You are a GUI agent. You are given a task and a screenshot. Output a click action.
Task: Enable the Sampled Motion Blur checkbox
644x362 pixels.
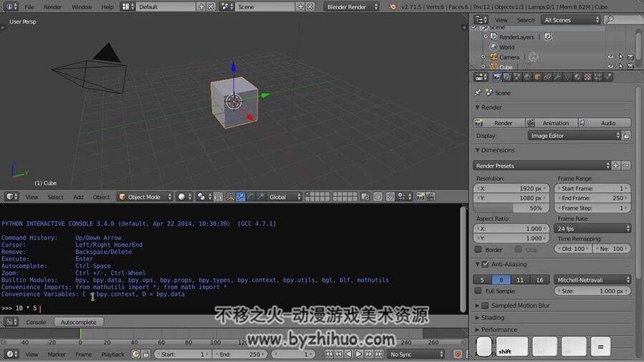(x=485, y=305)
